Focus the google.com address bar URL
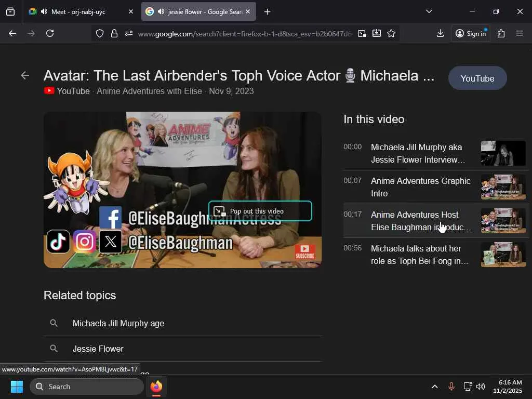 (245, 34)
